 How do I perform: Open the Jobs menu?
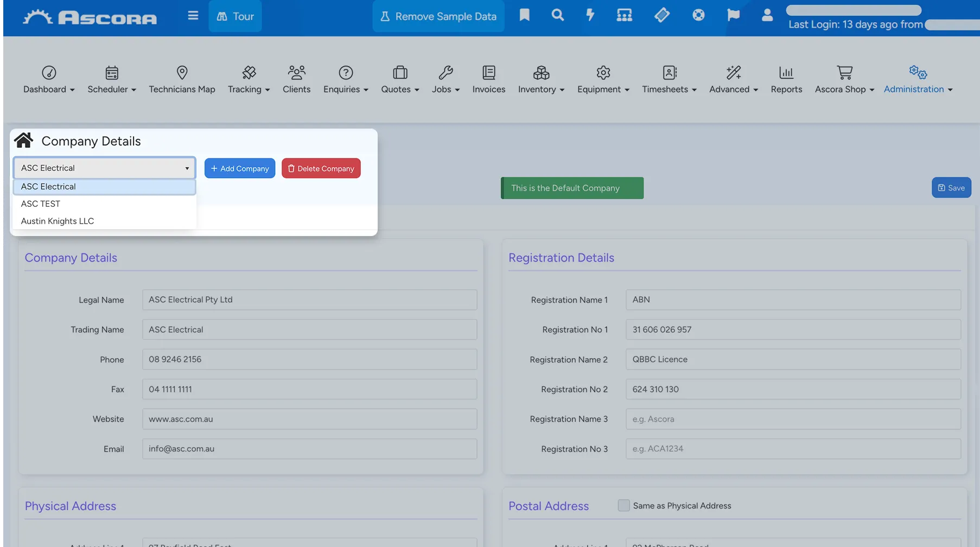tap(446, 80)
